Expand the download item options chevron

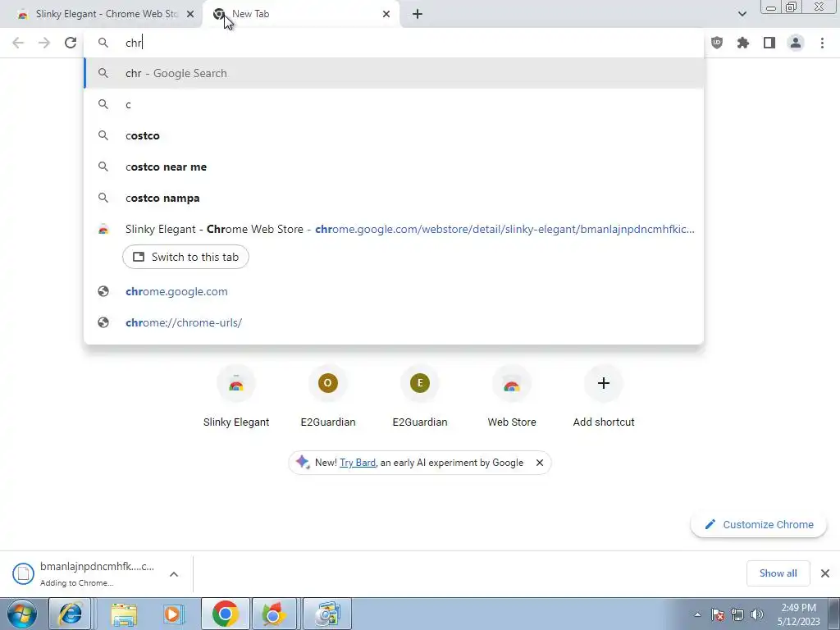pyautogui.click(x=174, y=573)
